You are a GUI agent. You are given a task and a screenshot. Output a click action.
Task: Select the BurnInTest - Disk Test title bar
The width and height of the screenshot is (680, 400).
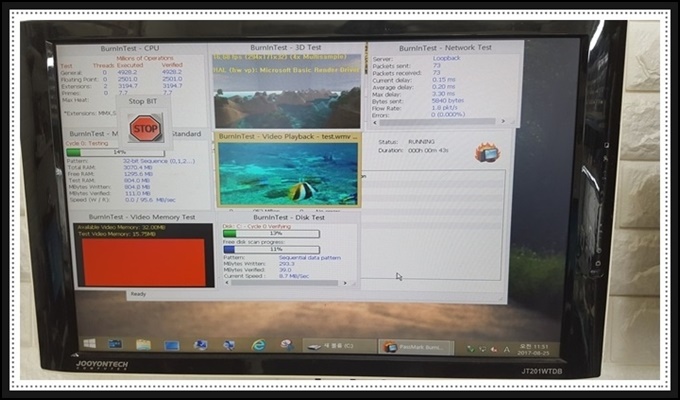pyautogui.click(x=289, y=217)
